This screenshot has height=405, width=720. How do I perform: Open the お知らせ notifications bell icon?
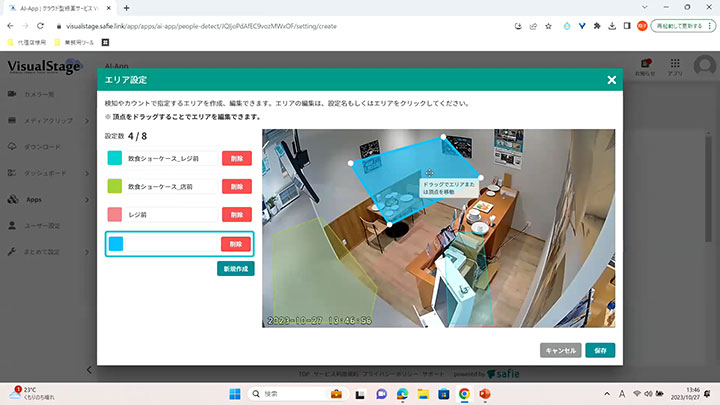click(645, 63)
